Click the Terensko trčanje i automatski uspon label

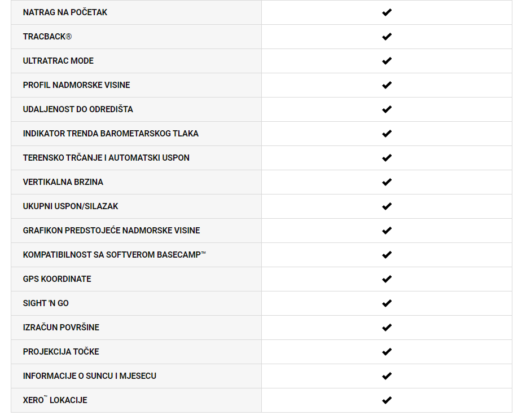click(106, 158)
